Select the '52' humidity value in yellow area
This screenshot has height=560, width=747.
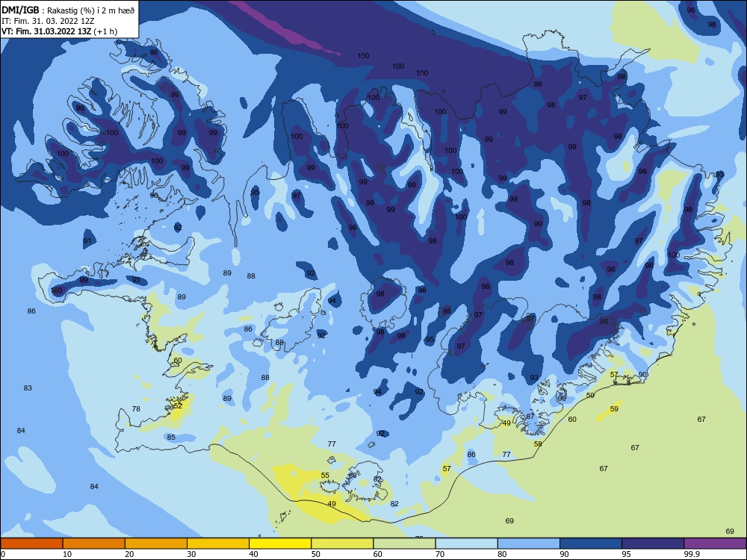[x=179, y=405]
